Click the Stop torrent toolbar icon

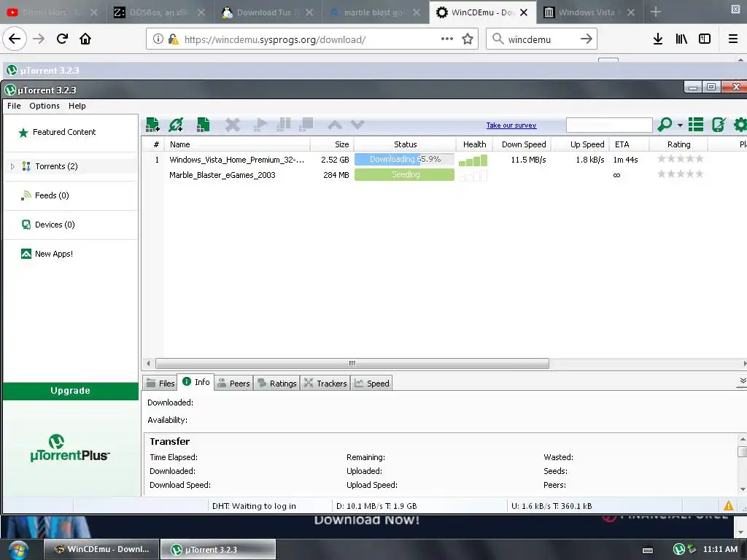306,125
